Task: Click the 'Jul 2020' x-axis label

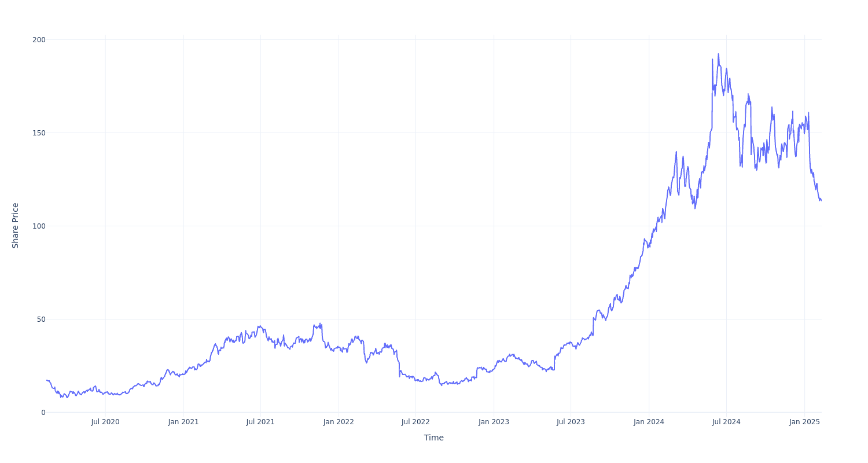Action: point(105,422)
